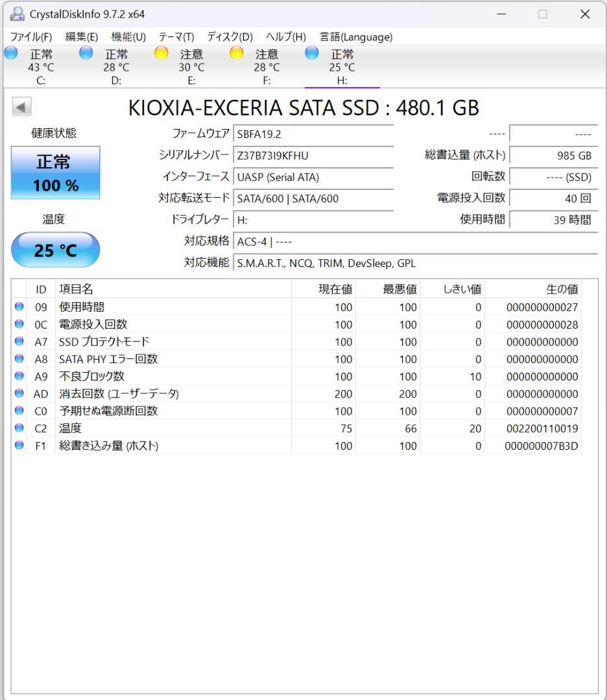607x700 pixels.
Task: Click raw value 000000000028
Action: click(x=542, y=325)
